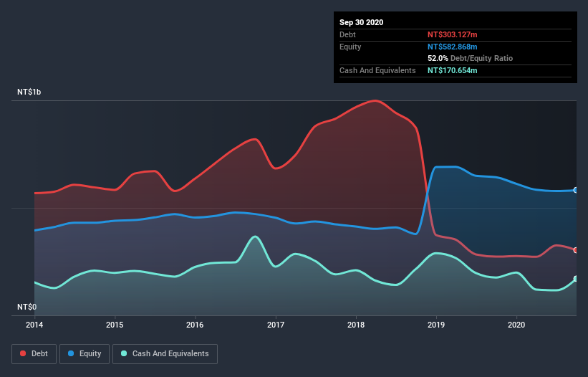
Task: Toggle Cash And Equivalents legend button
Action: (x=165, y=354)
